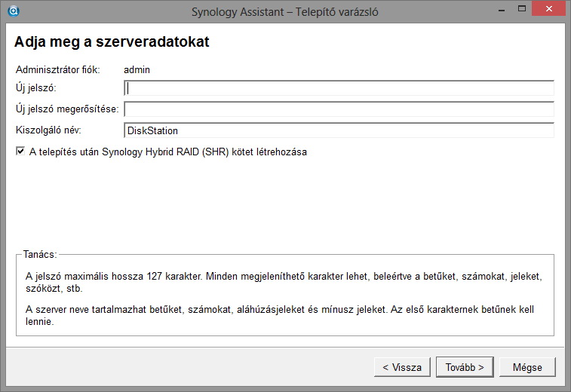Image resolution: width=571 pixels, height=392 pixels.
Task: Click the tip about szerver neve rules
Action: [280, 315]
